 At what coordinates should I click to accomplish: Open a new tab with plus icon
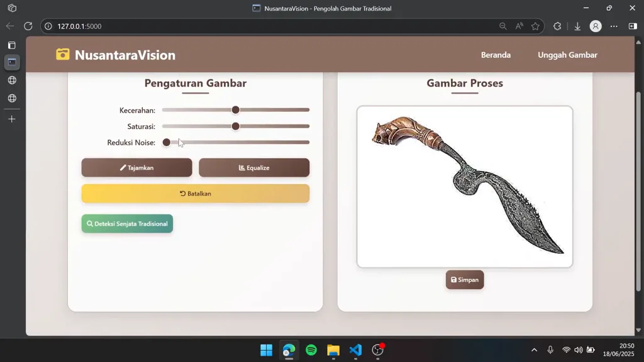click(12, 119)
